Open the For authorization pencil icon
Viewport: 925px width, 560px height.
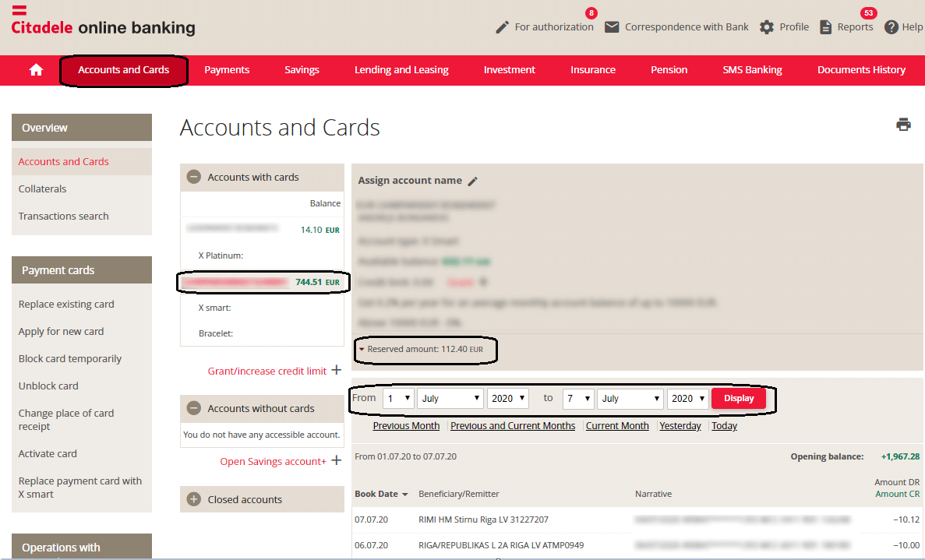coord(502,27)
